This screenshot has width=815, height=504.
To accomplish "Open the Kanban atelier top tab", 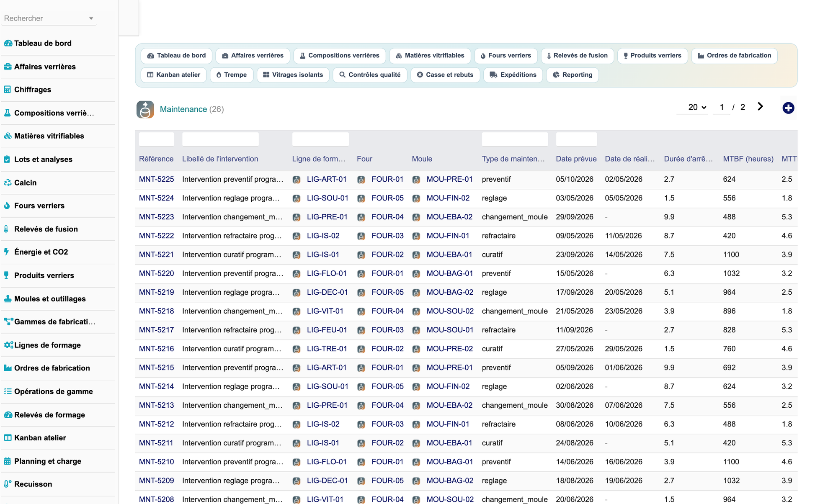I will pos(174,75).
